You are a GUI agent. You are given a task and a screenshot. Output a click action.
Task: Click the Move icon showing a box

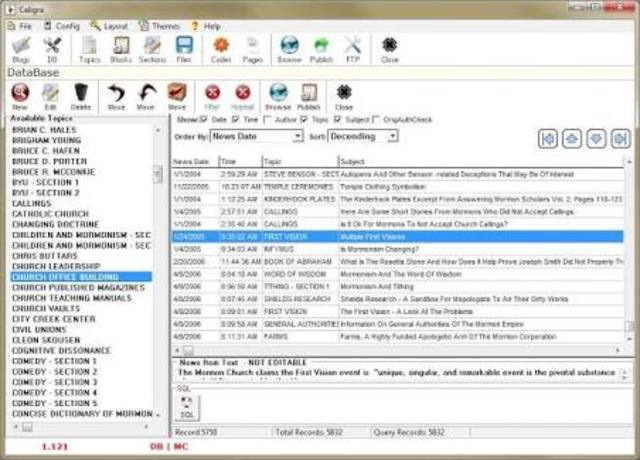(177, 97)
